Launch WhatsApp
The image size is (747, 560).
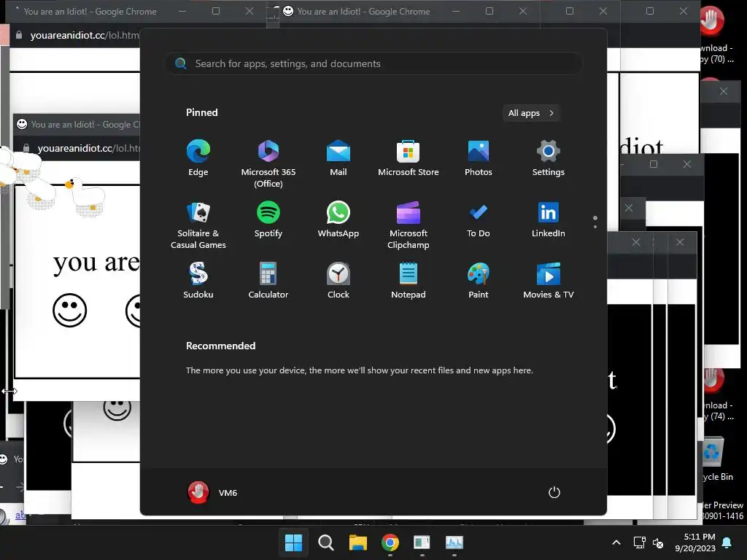(x=338, y=219)
